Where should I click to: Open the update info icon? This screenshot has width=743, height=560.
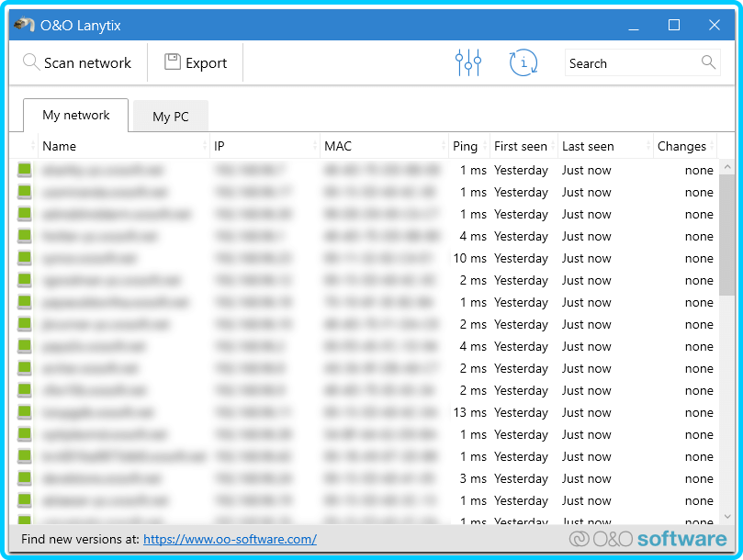pyautogui.click(x=523, y=62)
